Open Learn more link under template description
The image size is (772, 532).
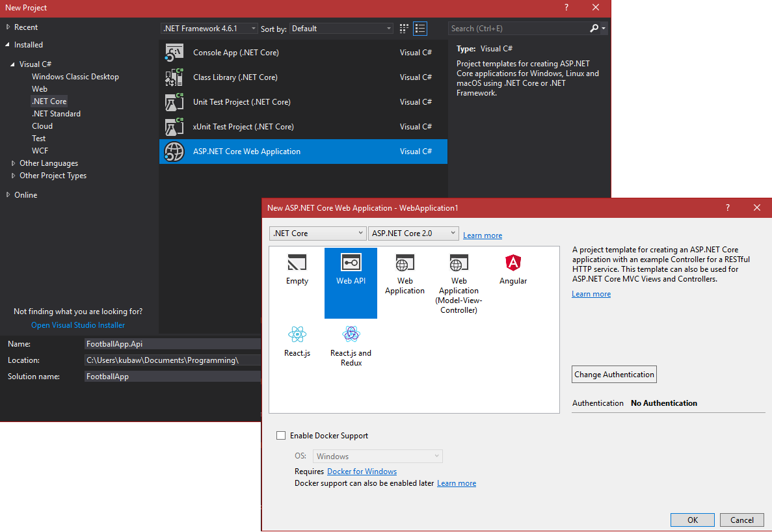[x=591, y=294]
